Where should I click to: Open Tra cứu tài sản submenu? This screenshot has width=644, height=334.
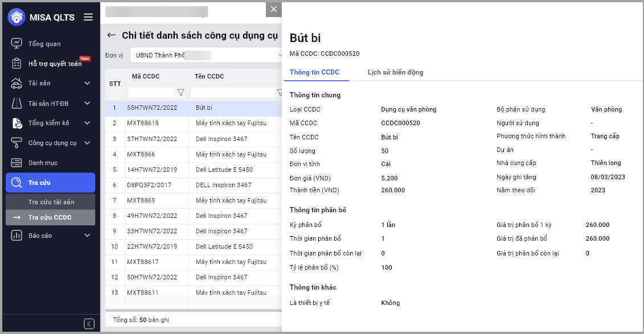point(51,202)
